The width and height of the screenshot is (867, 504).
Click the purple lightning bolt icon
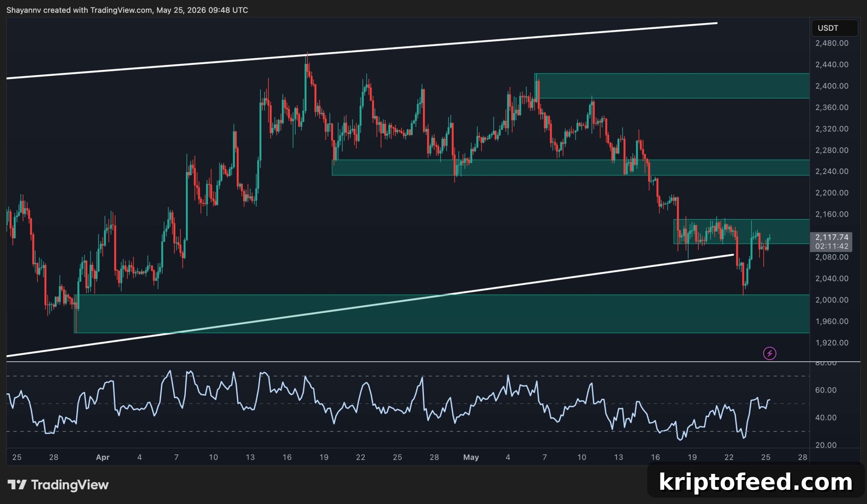770,353
